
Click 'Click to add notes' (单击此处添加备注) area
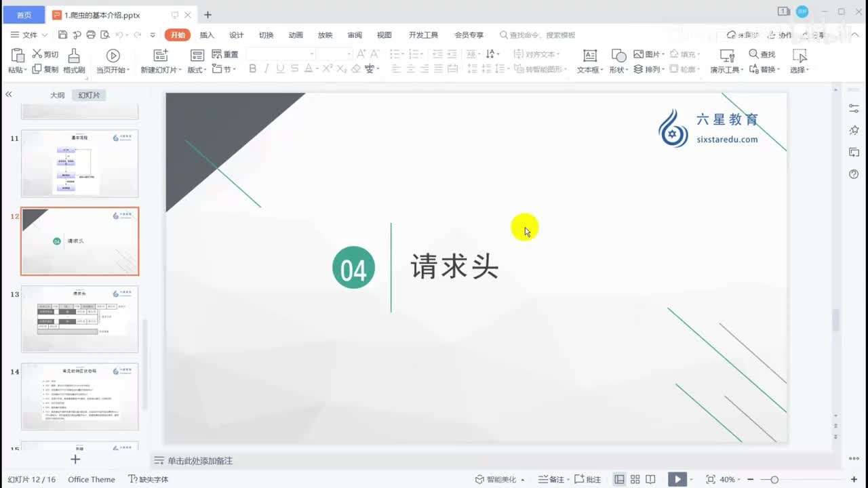pyautogui.click(x=200, y=461)
